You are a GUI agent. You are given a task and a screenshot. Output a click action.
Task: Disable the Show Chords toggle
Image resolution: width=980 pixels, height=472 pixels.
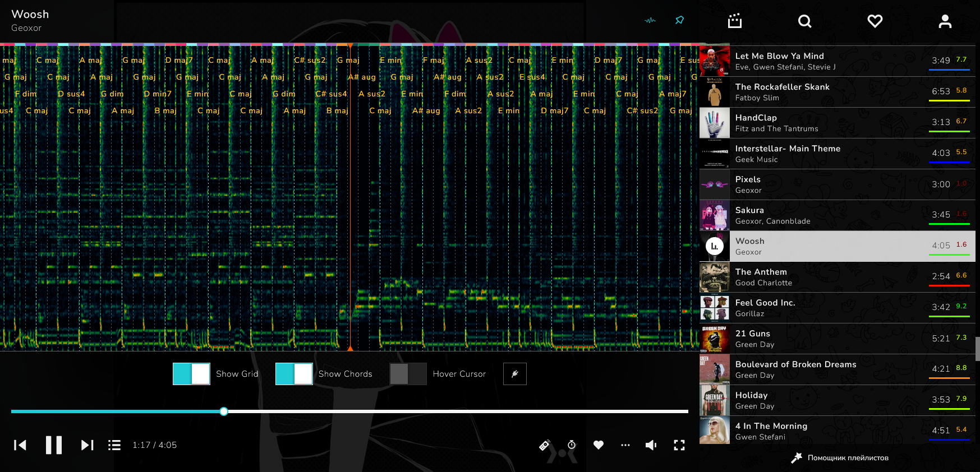[294, 374]
